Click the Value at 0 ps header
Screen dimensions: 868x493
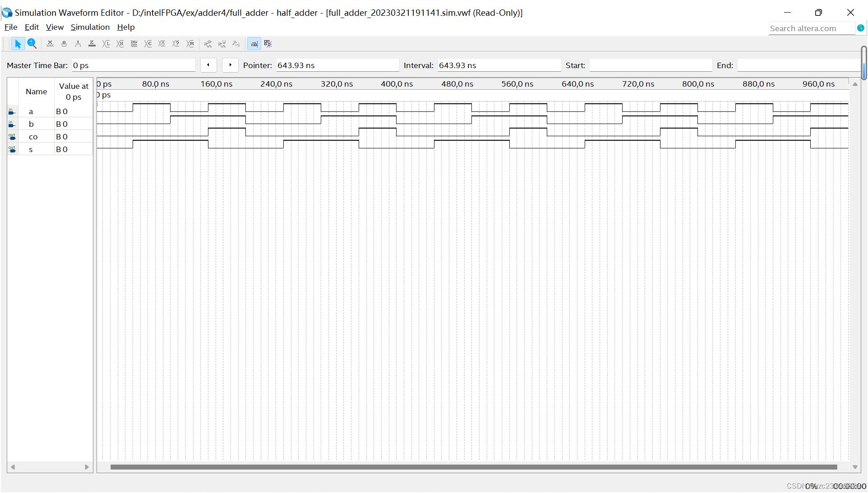(x=74, y=92)
